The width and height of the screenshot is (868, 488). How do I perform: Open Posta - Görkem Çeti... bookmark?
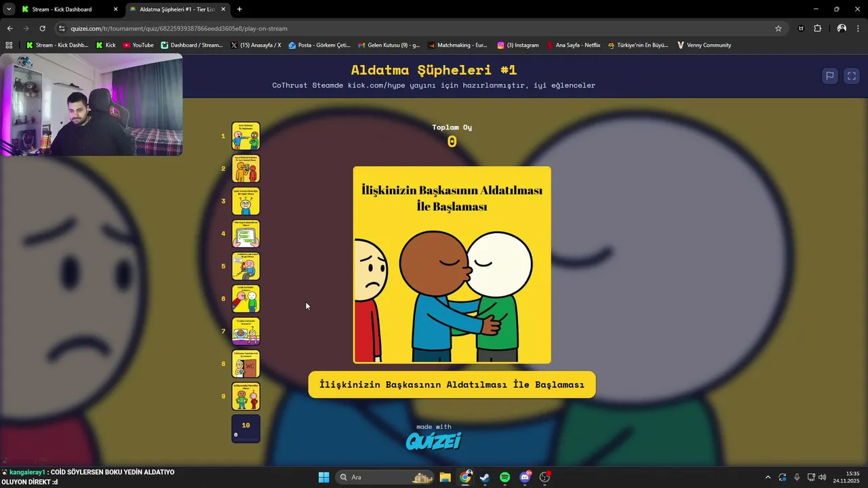(x=319, y=45)
